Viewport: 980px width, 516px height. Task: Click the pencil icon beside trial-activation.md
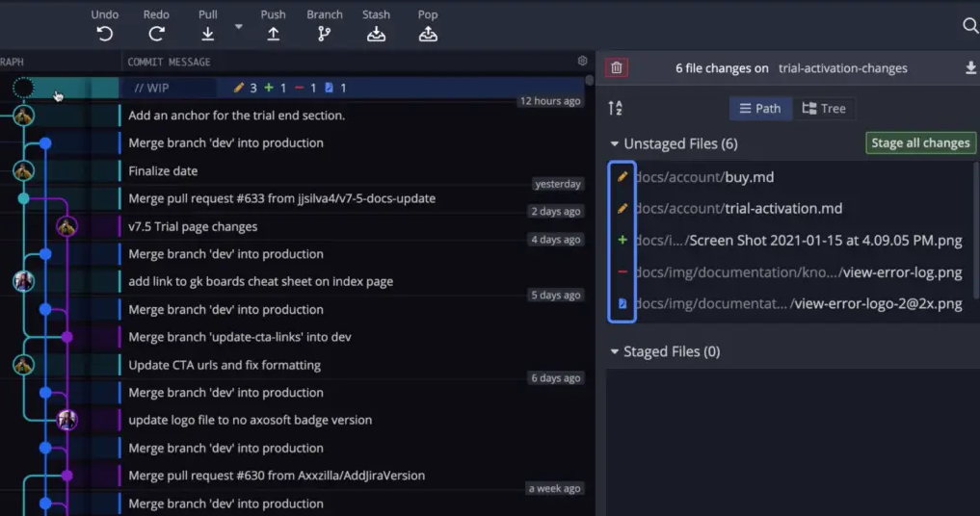pos(622,209)
